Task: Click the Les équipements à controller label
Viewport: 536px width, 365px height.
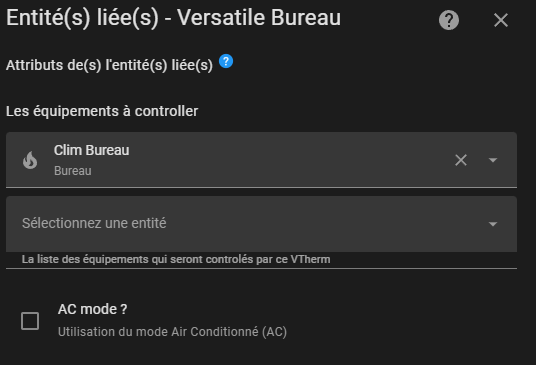Action: point(102,111)
